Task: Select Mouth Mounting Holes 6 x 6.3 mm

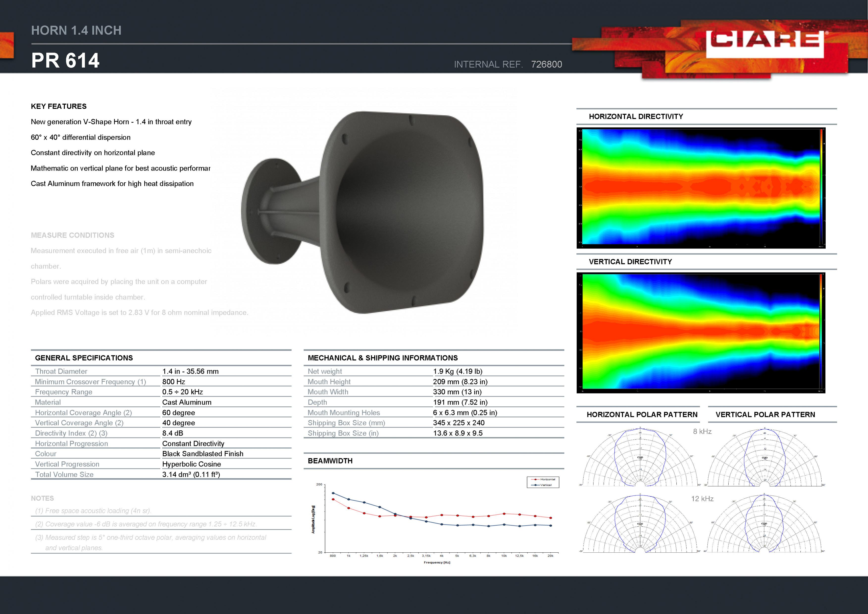Action: tap(465, 413)
